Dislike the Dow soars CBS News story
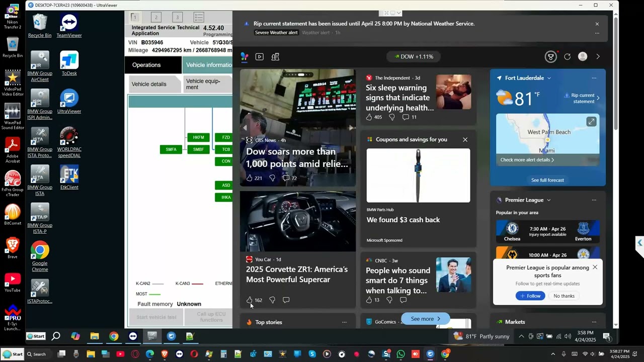 pyautogui.click(x=272, y=178)
